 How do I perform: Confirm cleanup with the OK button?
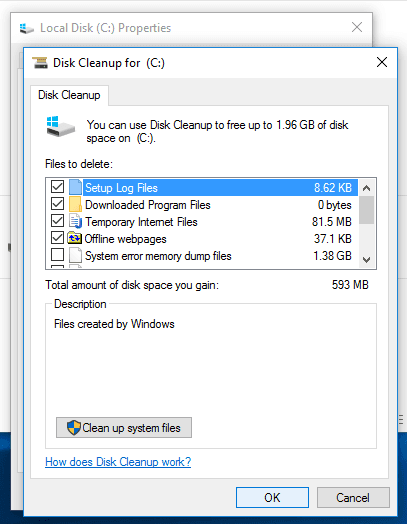tap(272, 498)
